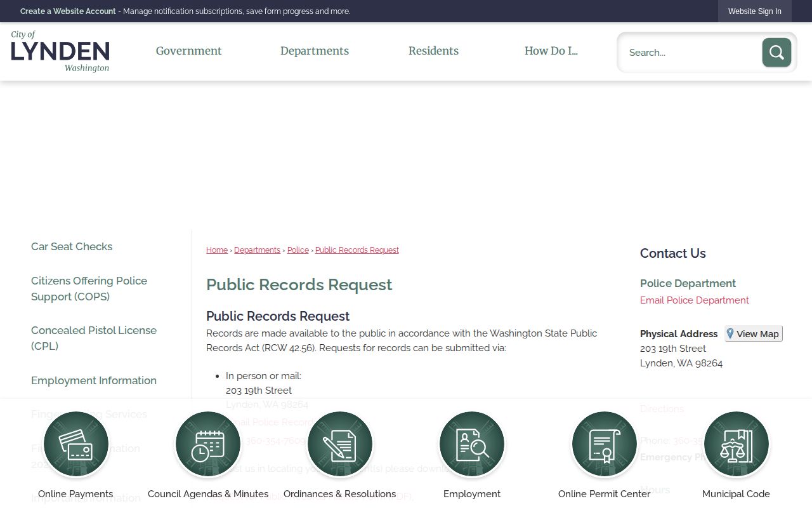Open Council Agendas & Minutes calendar icon
This screenshot has width=812, height=508.
click(208, 444)
